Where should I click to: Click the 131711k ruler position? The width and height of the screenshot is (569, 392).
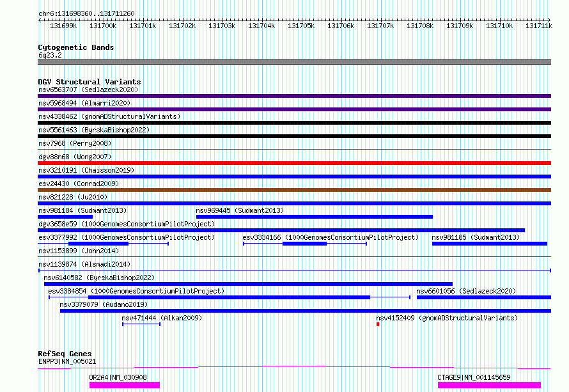coord(539,26)
